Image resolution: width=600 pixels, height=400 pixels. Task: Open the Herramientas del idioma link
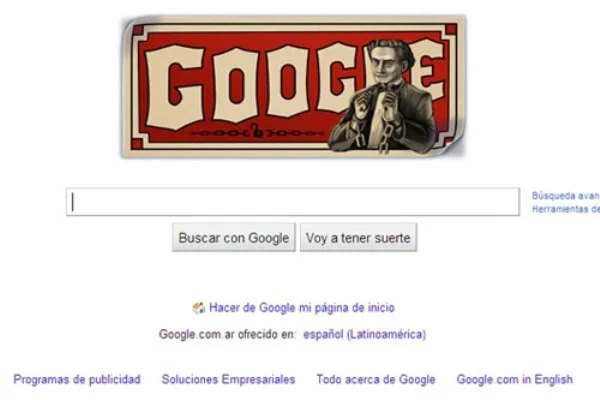(x=566, y=209)
